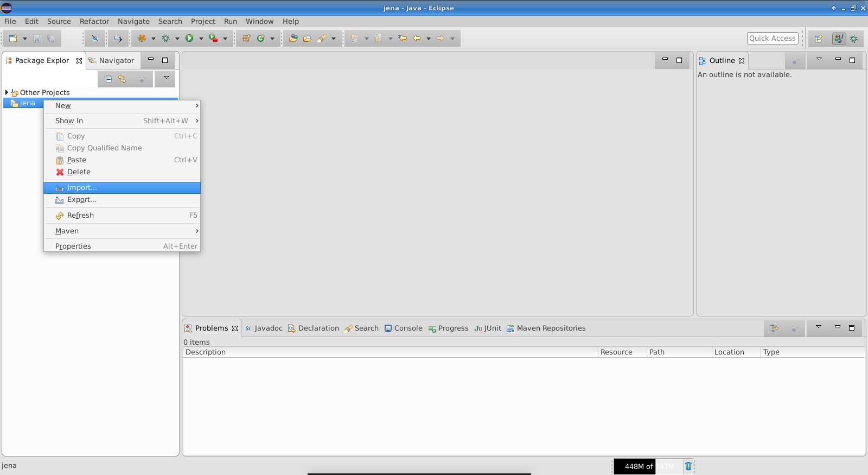Select the Java perspective toggle button
This screenshot has width=868, height=475.
(839, 39)
